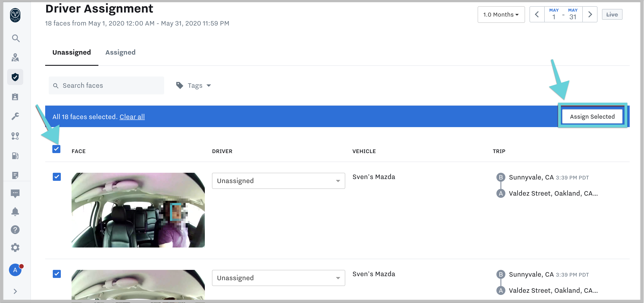This screenshot has width=644, height=303.
Task: Uncheck the first face row checkbox
Action: (x=57, y=177)
